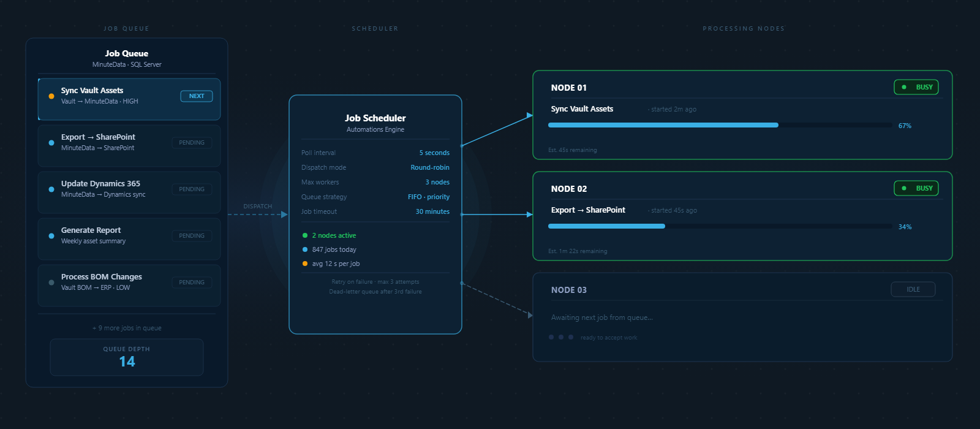Click the NODE 03 heading

[x=569, y=290]
